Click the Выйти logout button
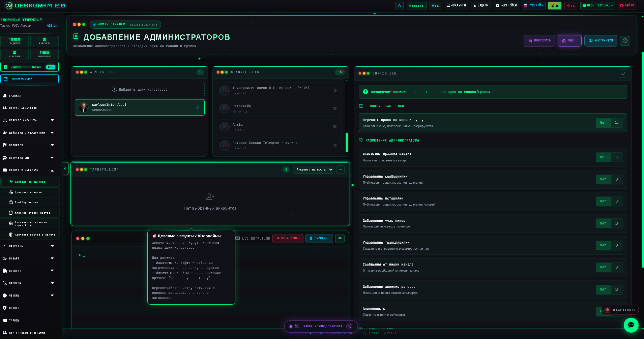Screen dimensions: 644x339 627,6
